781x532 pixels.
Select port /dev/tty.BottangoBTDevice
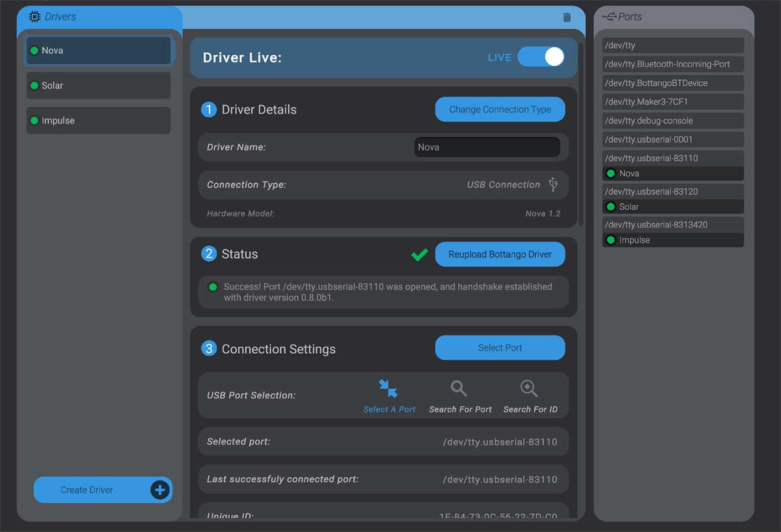pos(673,83)
